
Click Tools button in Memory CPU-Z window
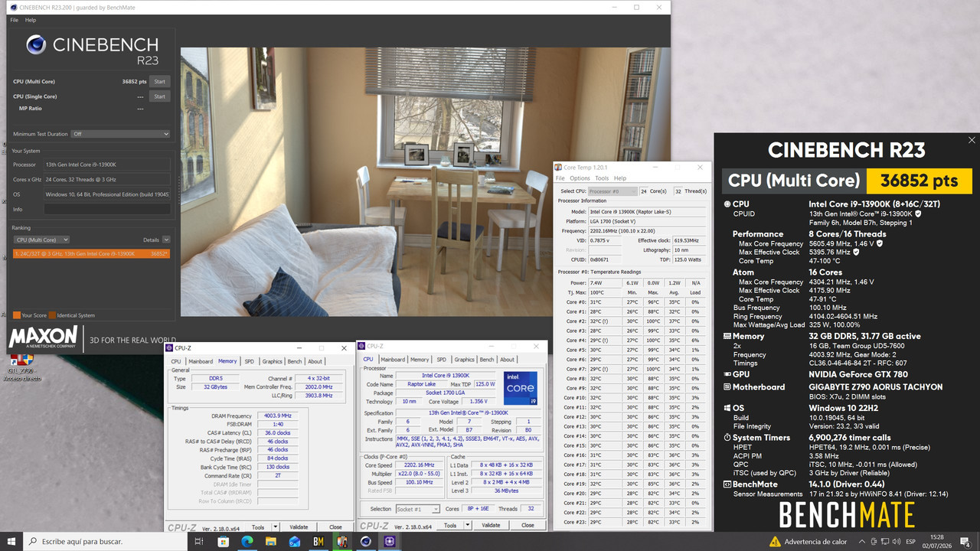point(258,527)
